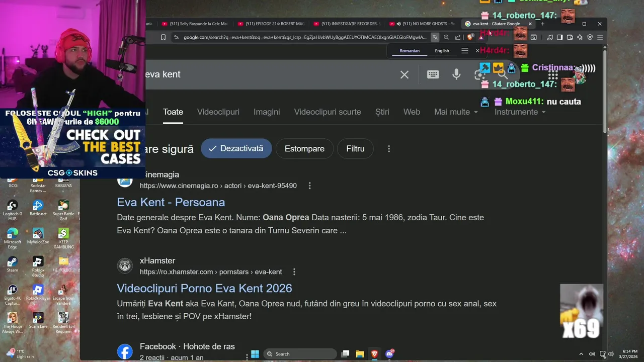Open Microsoft Edge desktop shortcut
Screen dimensions: 644x362
13,238
